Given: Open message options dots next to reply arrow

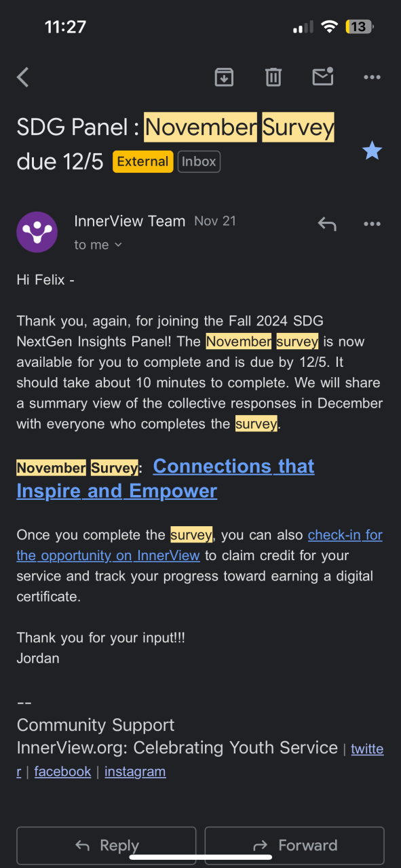Looking at the screenshot, I should pyautogui.click(x=372, y=224).
